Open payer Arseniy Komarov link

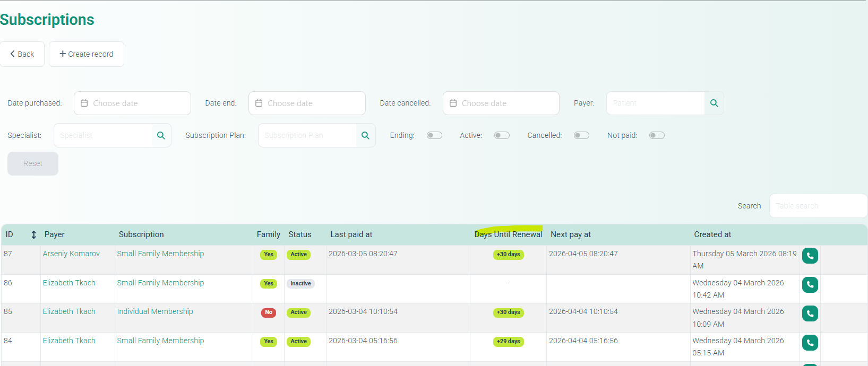pos(71,254)
